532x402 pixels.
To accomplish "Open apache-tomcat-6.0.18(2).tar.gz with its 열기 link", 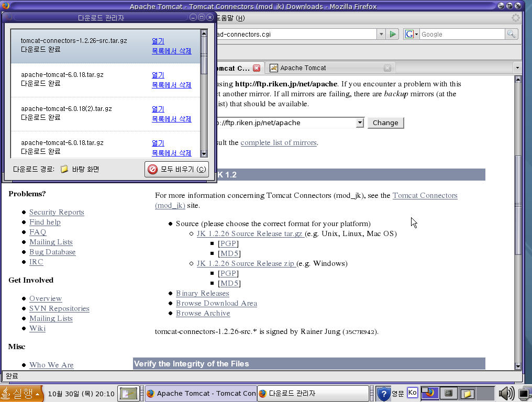I will click(158, 109).
